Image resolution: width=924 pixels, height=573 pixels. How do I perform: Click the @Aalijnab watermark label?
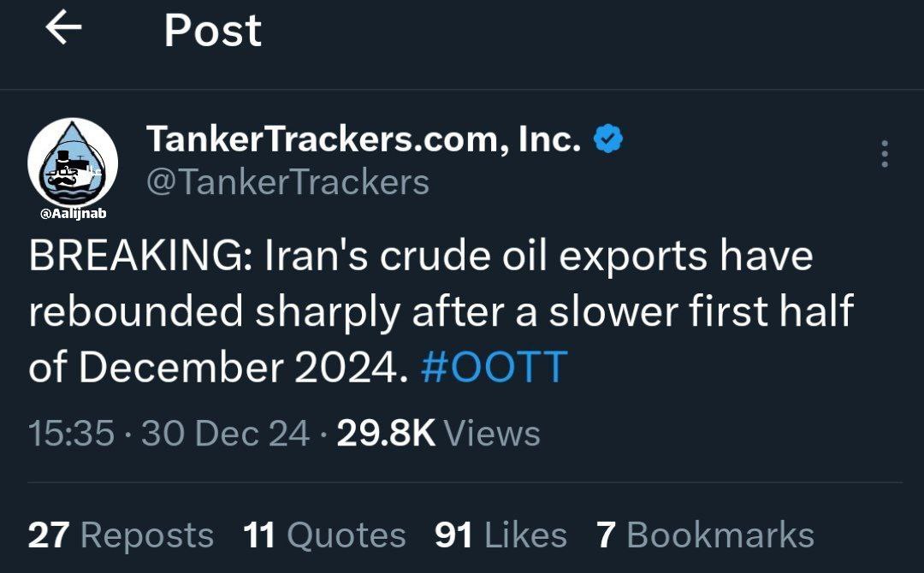pyautogui.click(x=73, y=214)
